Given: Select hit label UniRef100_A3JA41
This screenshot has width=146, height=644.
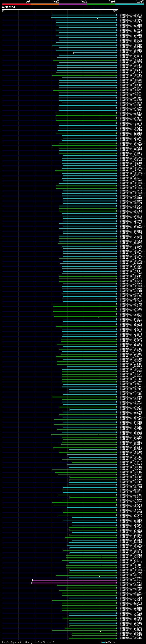Looking at the screenshot, I should coord(131,583).
